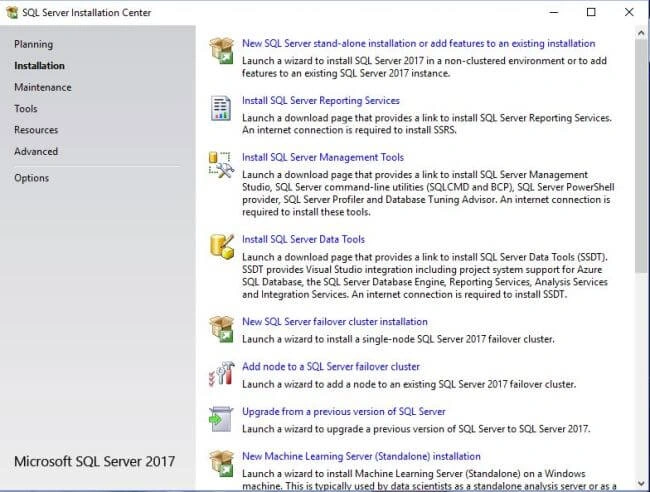
Task: Click the scrollbar up arrow
Action: [641, 33]
